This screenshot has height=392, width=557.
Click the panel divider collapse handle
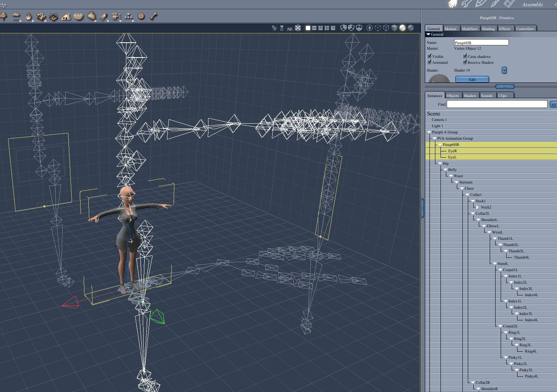pyautogui.click(x=505, y=86)
